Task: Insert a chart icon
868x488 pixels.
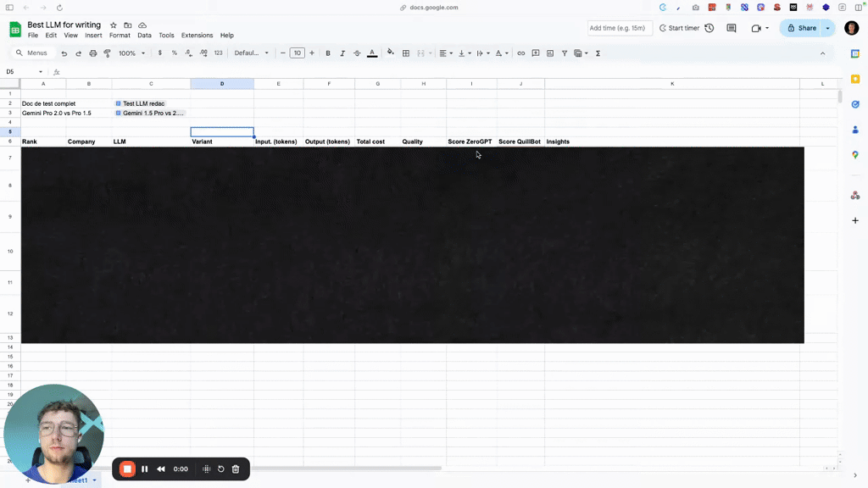Action: [x=549, y=53]
